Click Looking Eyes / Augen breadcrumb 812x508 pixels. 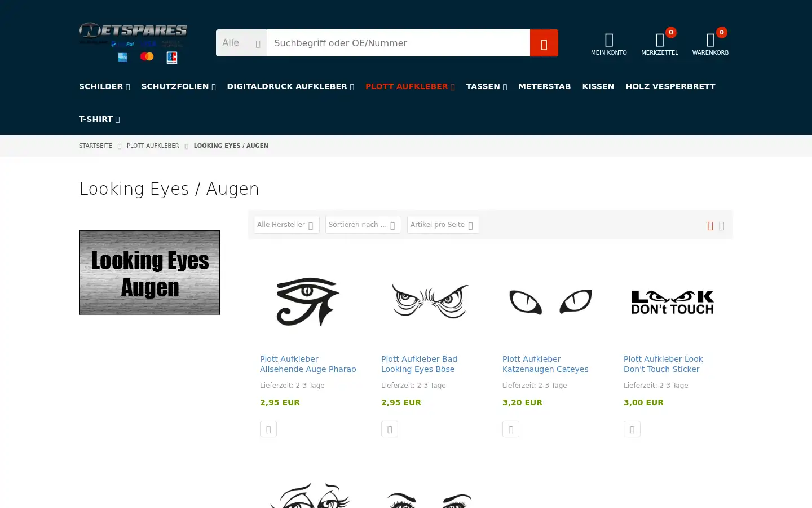pos(231,146)
